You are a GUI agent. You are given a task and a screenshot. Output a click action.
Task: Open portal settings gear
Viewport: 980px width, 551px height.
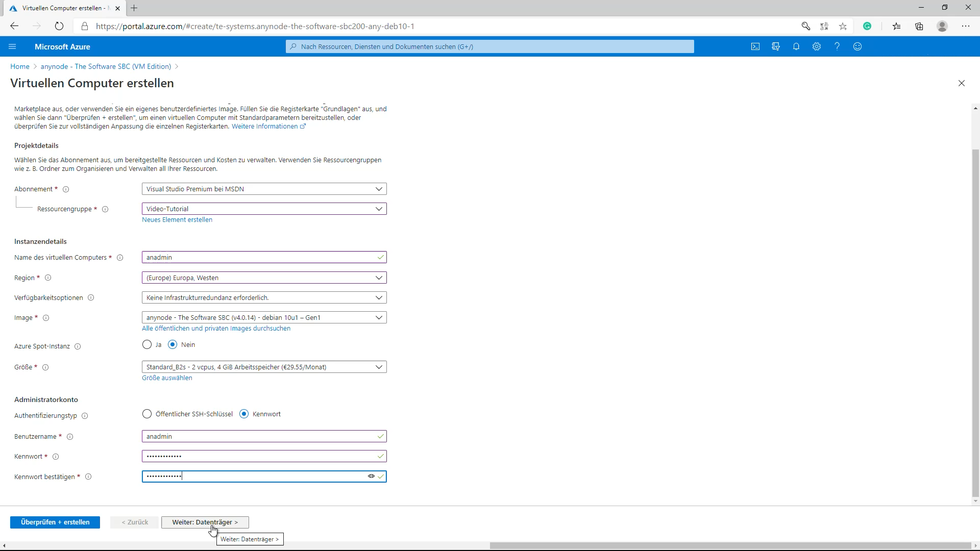[x=817, y=46]
